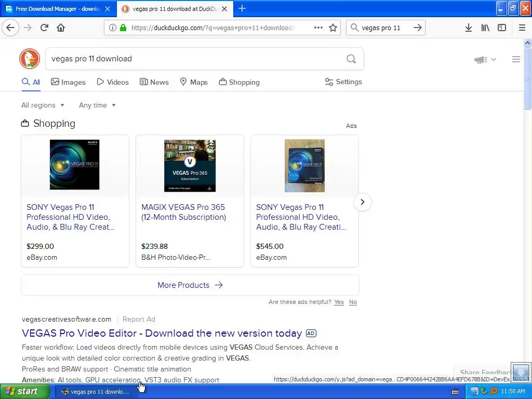Open MAGIX VEGAS Pro 365 listing title
This screenshot has height=399, width=532.
[183, 212]
